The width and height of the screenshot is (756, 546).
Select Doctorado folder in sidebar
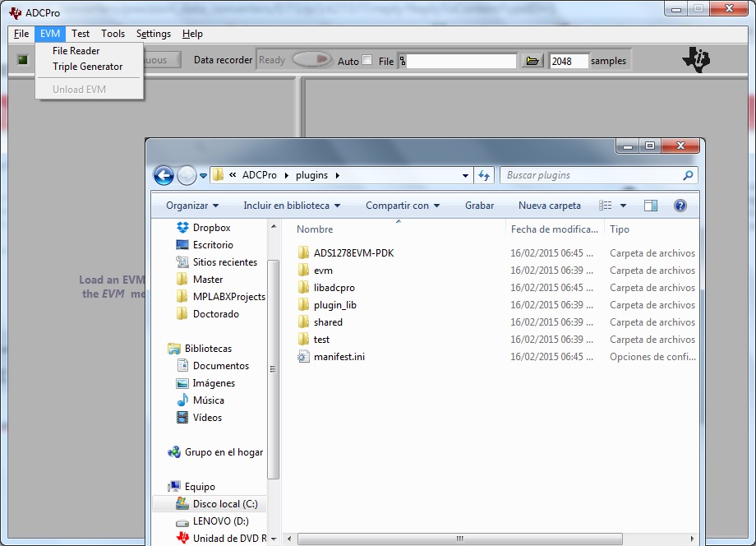coord(215,314)
